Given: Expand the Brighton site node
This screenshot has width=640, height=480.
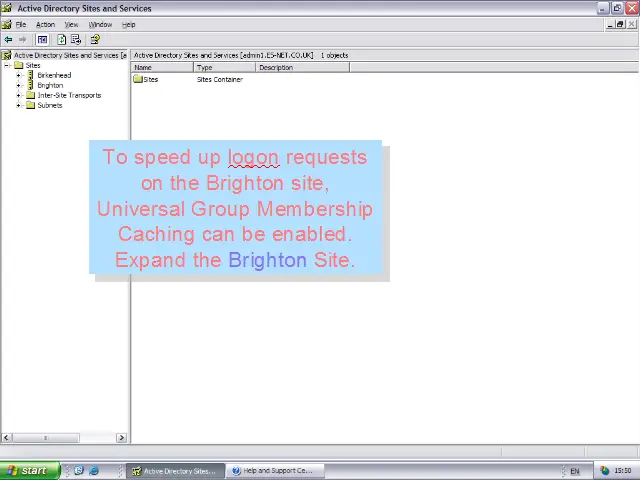Looking at the screenshot, I should coord(18,85).
